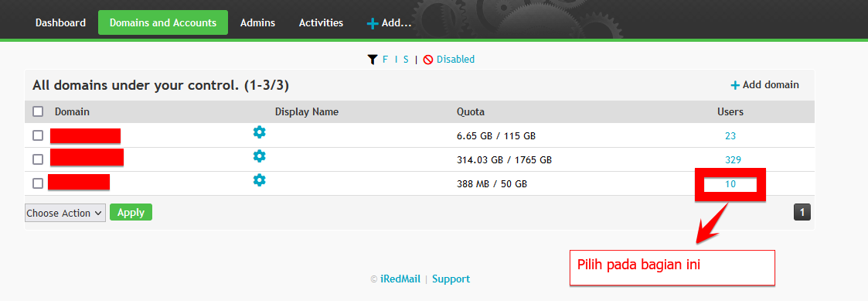Open settings gear for 388 MB domain
The height and width of the screenshot is (301, 868).
coord(259,180)
